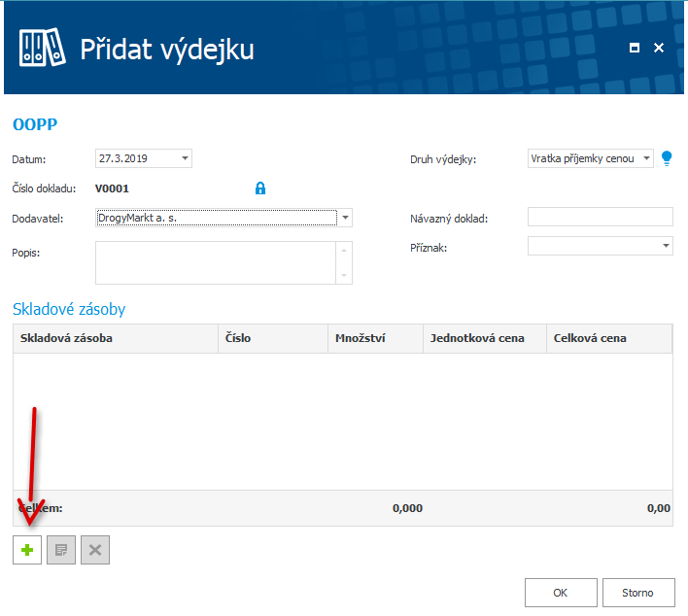The height and width of the screenshot is (616, 688).
Task: Sort by Skladová zásoba column header
Action: click(116, 338)
